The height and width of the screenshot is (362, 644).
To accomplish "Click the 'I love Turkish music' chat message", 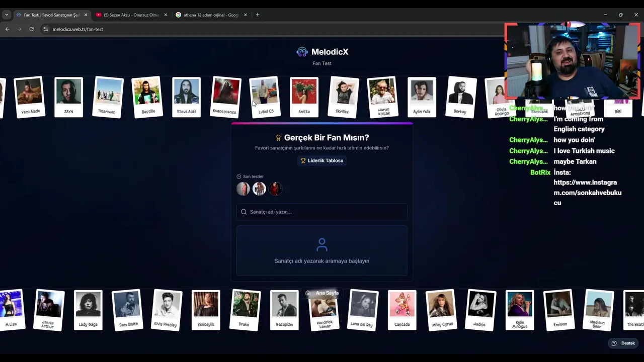I will (584, 151).
